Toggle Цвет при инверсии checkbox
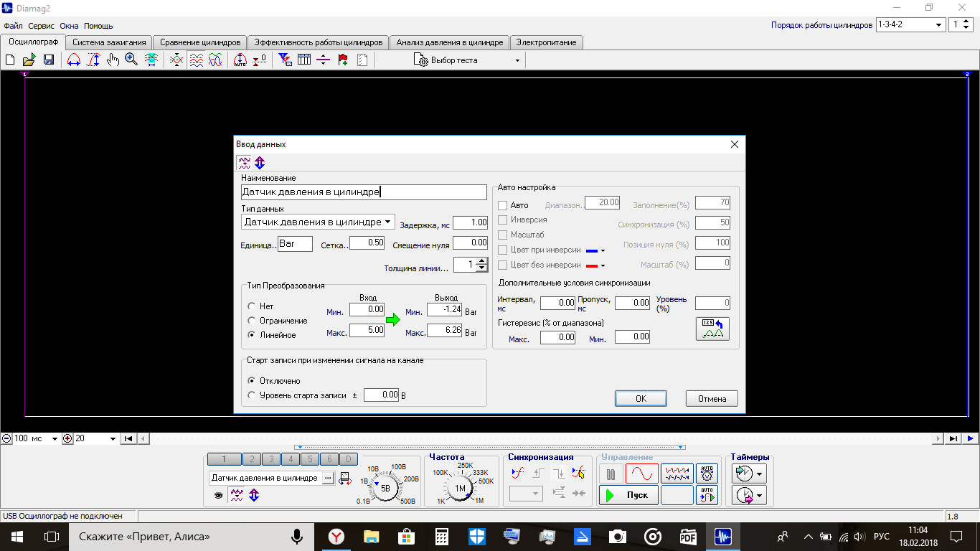The height and width of the screenshot is (551, 980). pyautogui.click(x=502, y=250)
